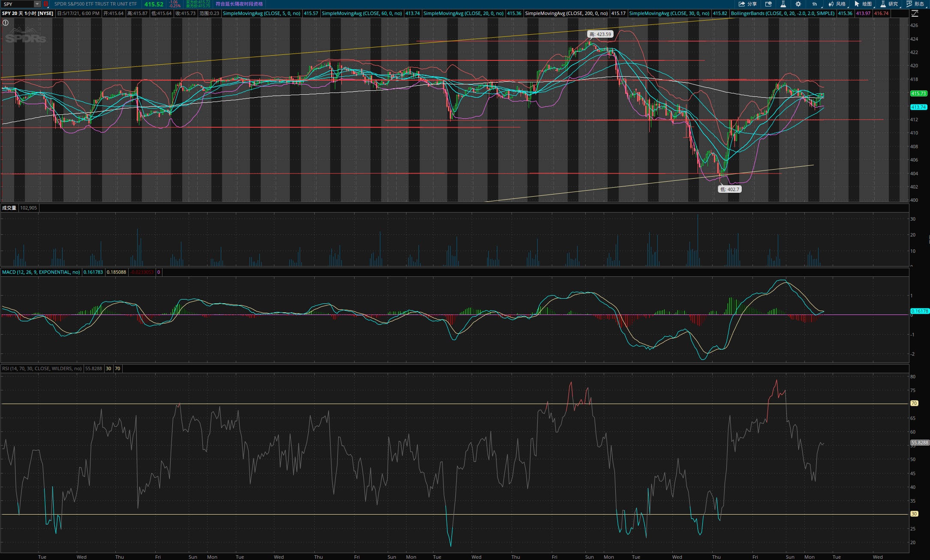Open the 1h timeframe dropdown
The height and width of the screenshot is (560, 930).
[814, 4]
